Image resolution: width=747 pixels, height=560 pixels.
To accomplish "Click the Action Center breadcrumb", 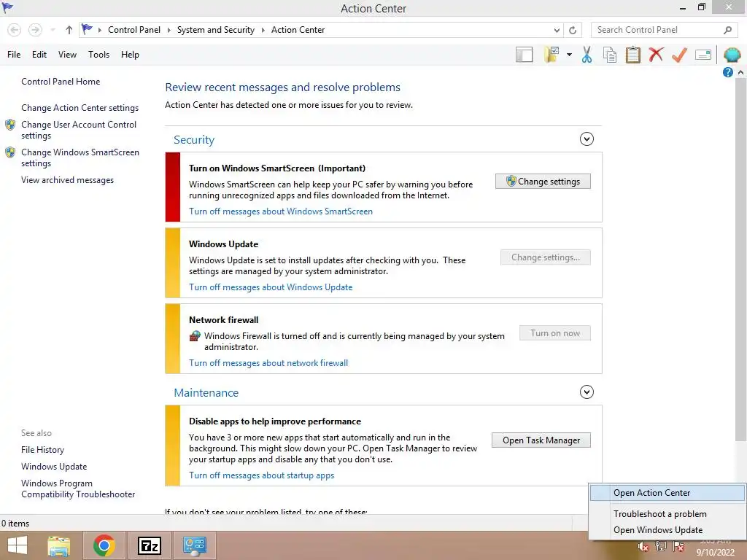I will (x=298, y=30).
